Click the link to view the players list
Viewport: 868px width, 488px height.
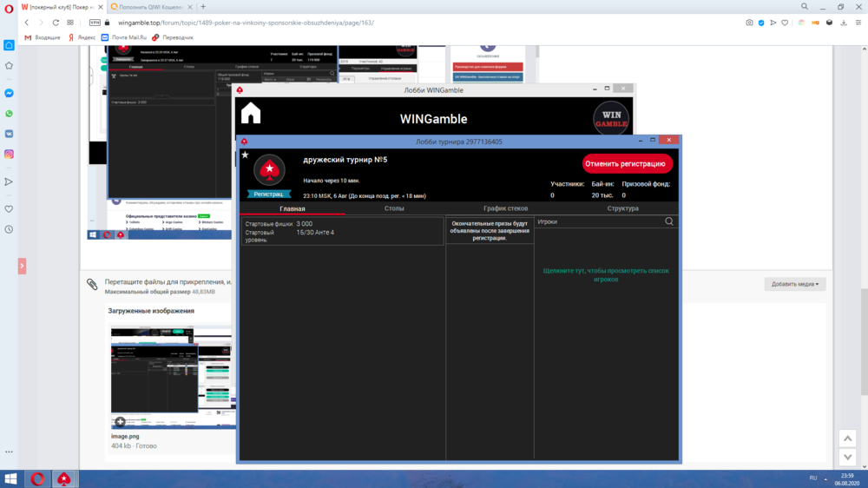pyautogui.click(x=606, y=275)
